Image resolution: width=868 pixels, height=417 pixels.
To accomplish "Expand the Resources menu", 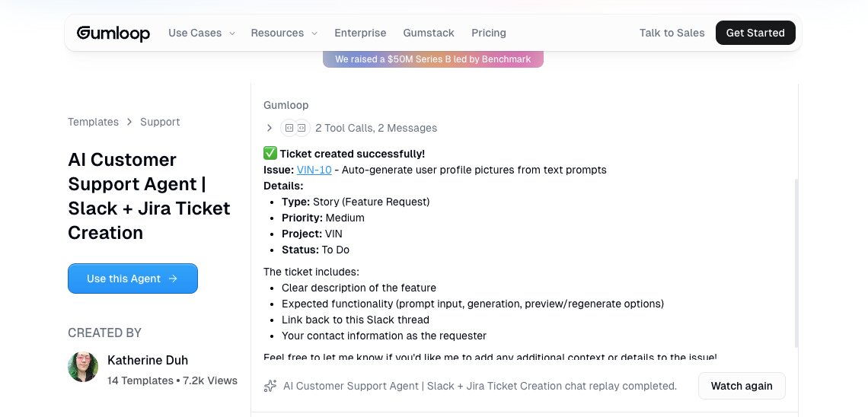I will (284, 33).
